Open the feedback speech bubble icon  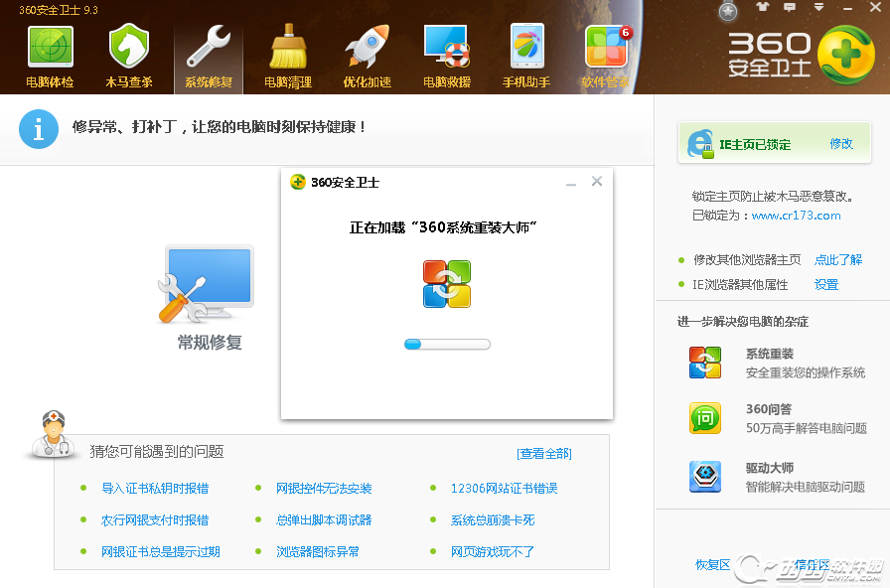point(791,9)
